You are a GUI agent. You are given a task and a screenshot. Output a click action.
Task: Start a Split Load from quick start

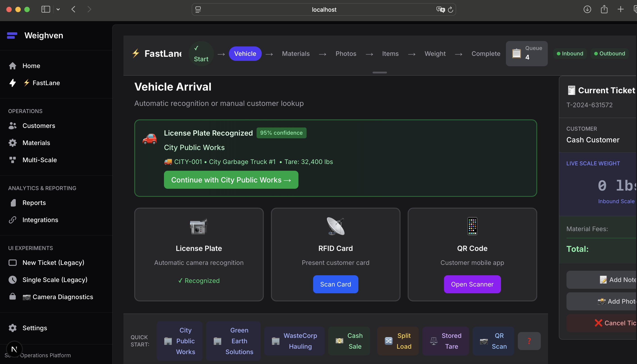coord(398,341)
